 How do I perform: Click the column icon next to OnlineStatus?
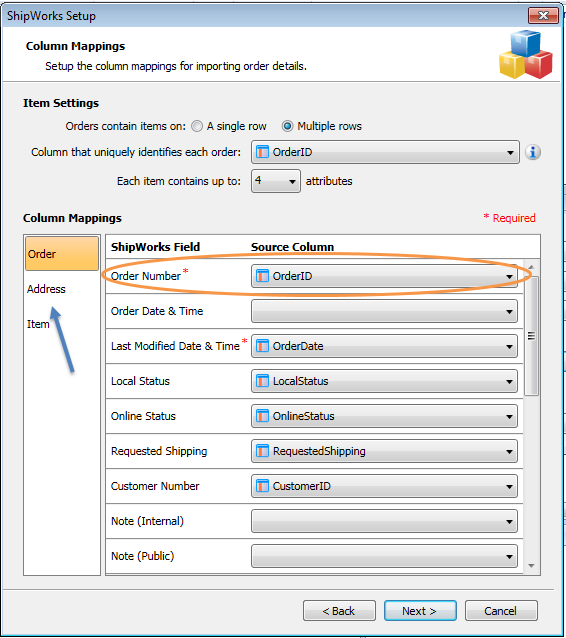pos(262,416)
